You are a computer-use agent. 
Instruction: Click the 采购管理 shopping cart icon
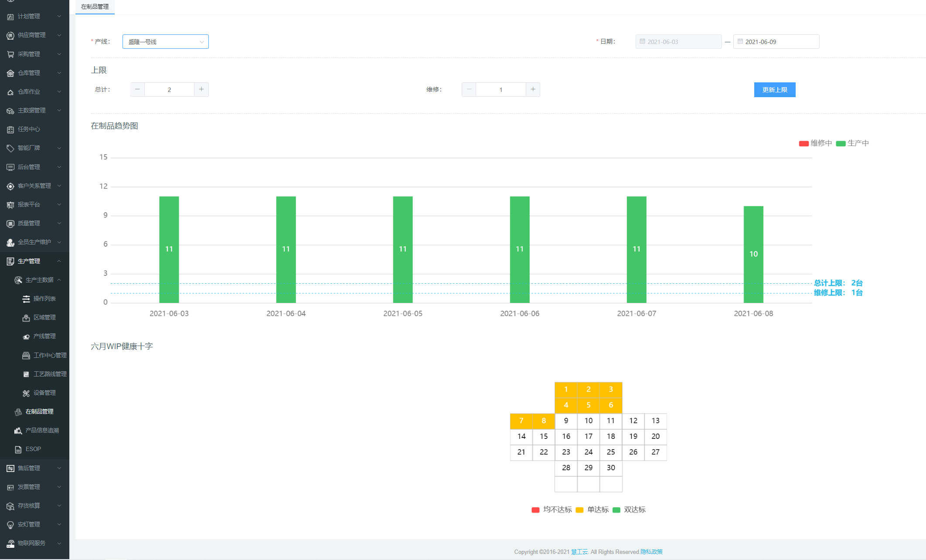coord(10,54)
